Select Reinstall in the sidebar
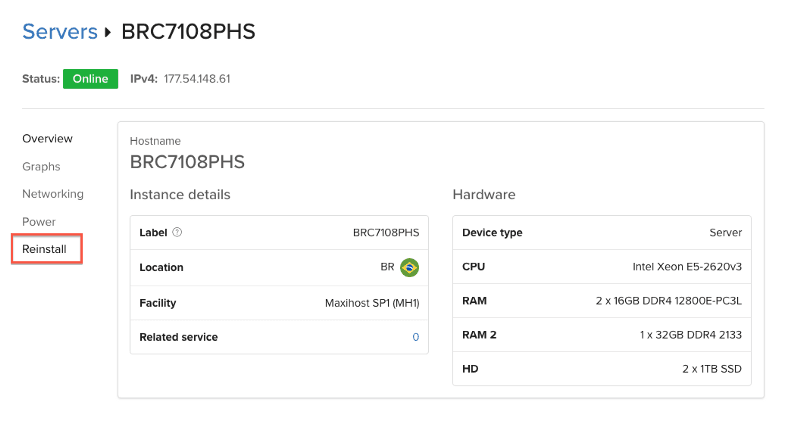This screenshot has height=436, width=800. tap(44, 249)
